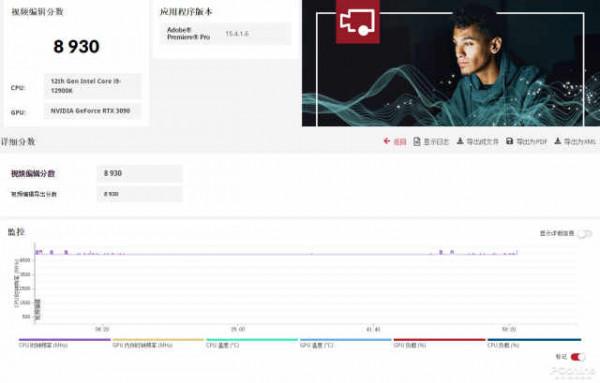600x383 pixels.
Task: Click the purple CPU frequency line in chart
Action: pyautogui.click(x=276, y=253)
